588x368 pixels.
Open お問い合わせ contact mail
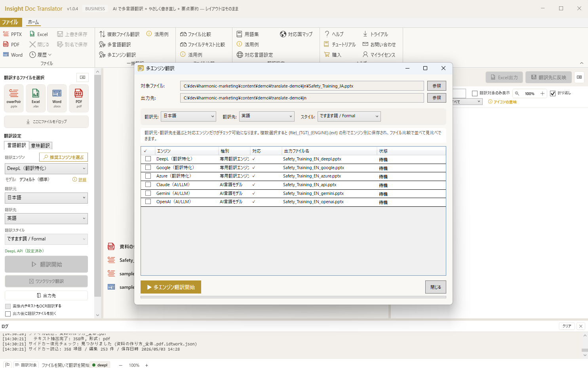coord(379,44)
